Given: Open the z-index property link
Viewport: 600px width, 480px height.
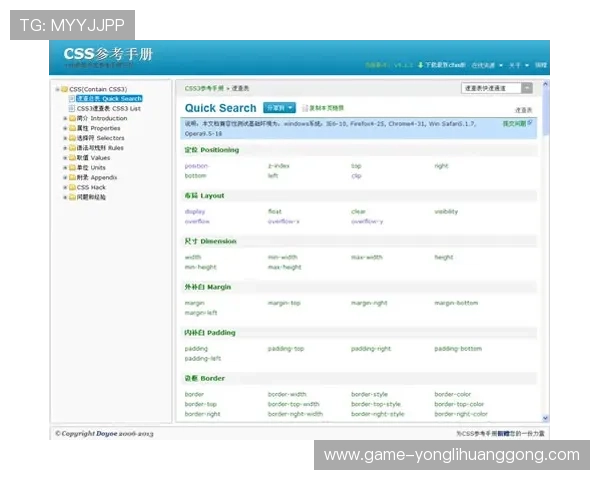Looking at the screenshot, I should [x=279, y=166].
